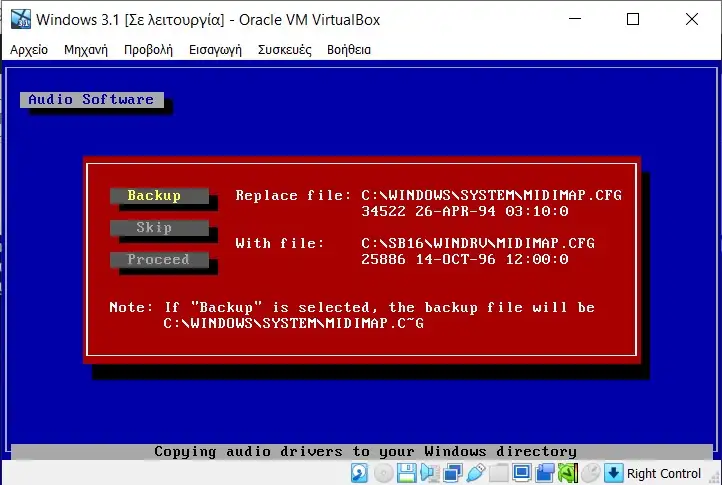Viewport: 722px width, 485px height.
Task: Choose the Skip button
Action: (x=159, y=228)
